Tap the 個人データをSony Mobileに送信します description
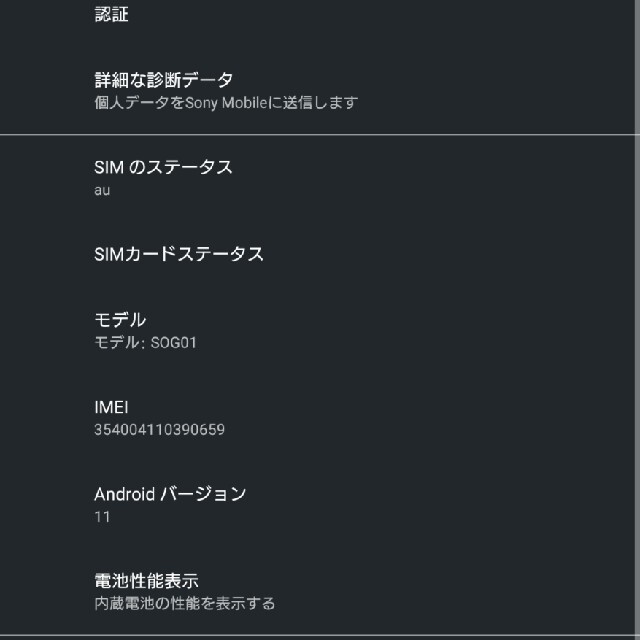 226,102
